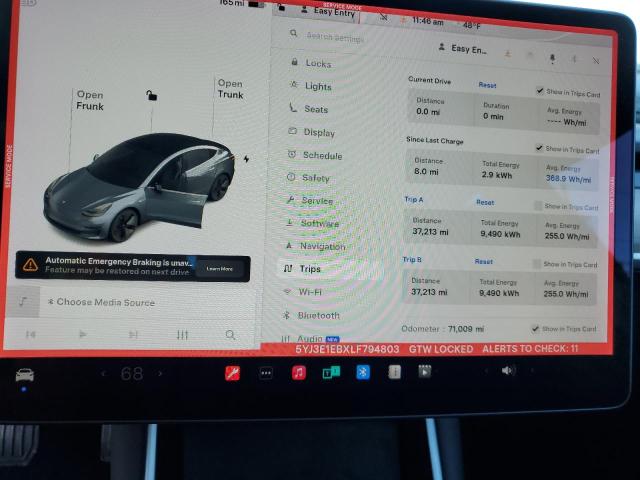Tap the volume speaker icon

507,370
